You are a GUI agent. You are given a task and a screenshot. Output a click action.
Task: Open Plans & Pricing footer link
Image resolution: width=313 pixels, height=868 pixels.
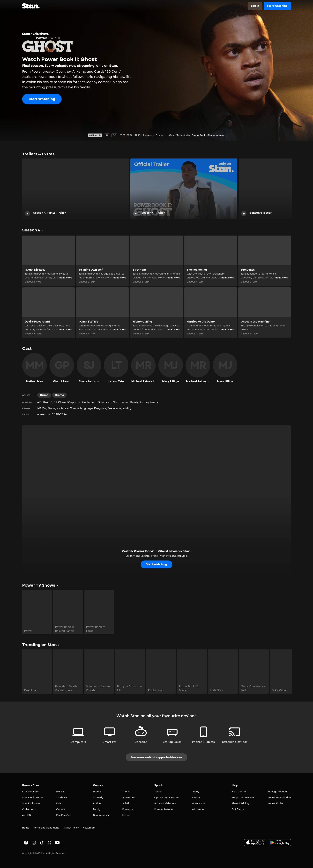tap(240, 803)
